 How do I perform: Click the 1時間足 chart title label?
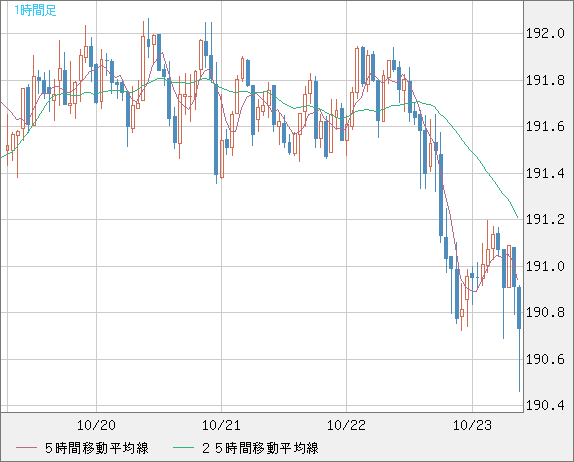pos(35,10)
